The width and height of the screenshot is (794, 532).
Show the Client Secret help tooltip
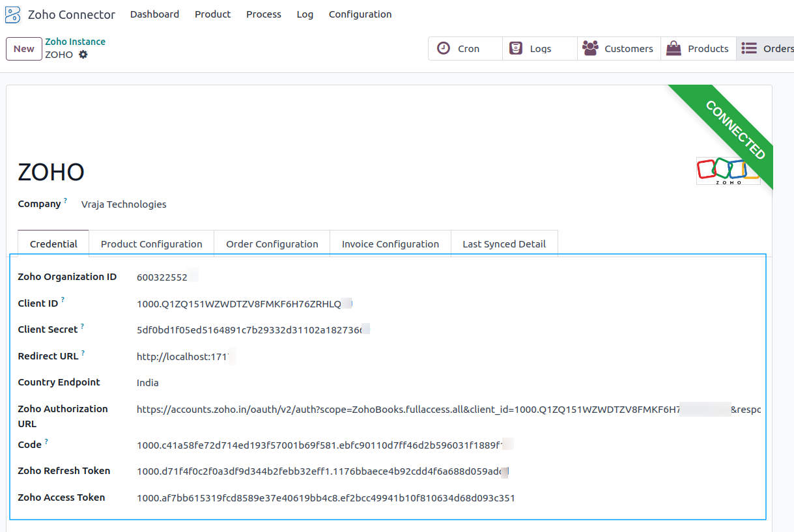[82, 326]
